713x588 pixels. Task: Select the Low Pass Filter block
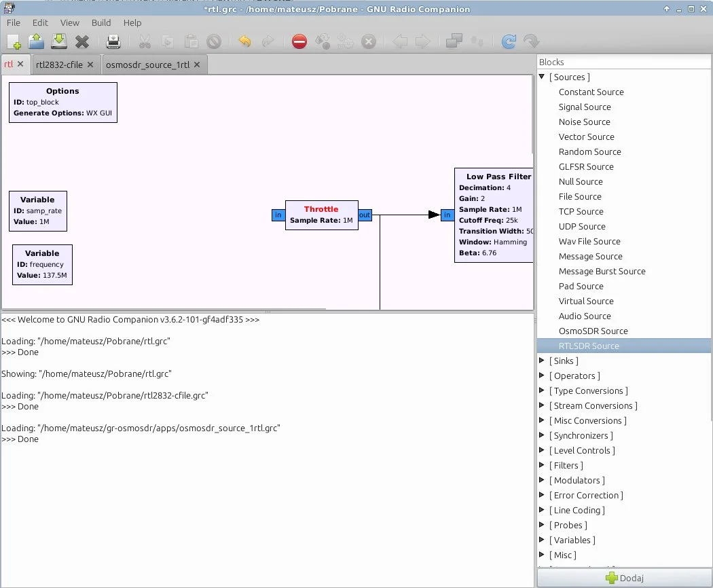[494, 216]
